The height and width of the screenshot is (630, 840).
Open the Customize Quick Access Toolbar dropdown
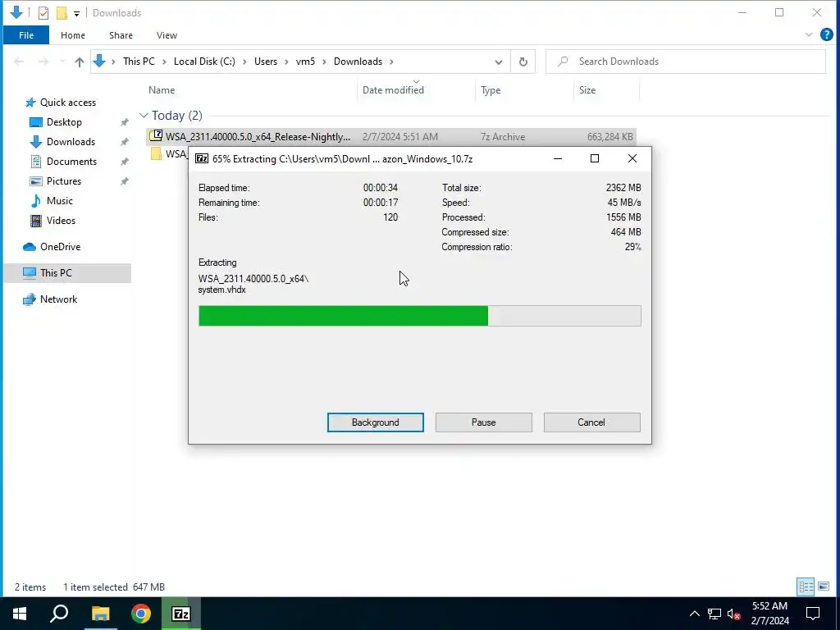point(76,13)
